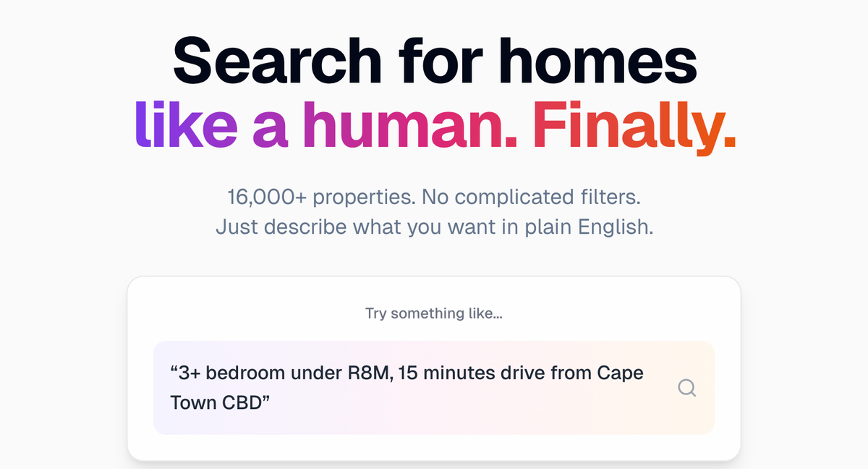Click "No complicated filters." text
This screenshot has height=469, width=868.
532,196
